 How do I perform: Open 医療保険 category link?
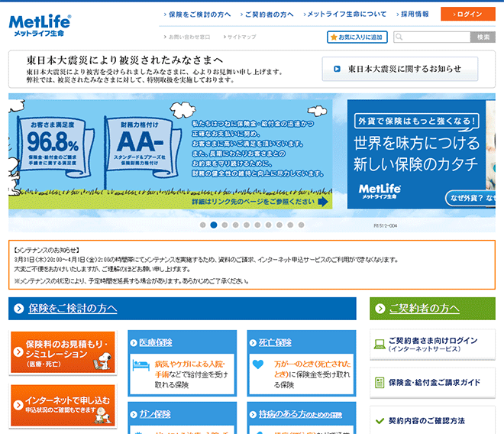click(x=156, y=342)
